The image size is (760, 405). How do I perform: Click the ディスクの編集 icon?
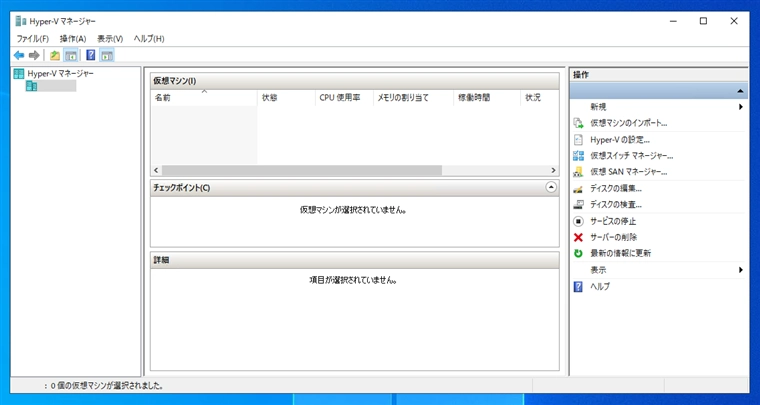[x=578, y=188]
